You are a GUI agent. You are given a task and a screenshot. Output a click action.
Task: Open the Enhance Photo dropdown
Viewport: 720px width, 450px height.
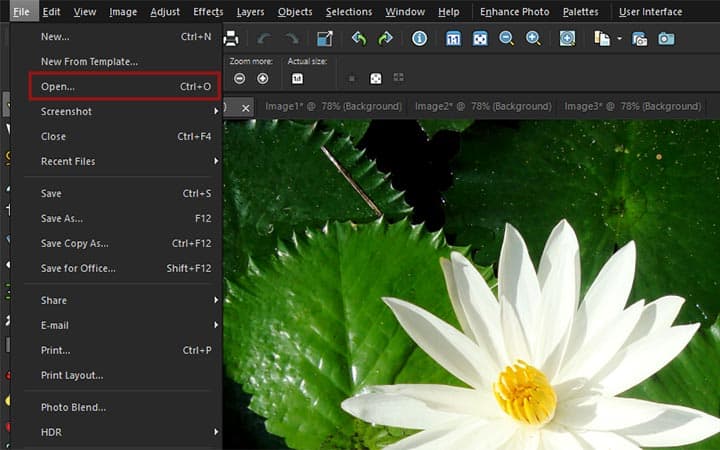(515, 11)
